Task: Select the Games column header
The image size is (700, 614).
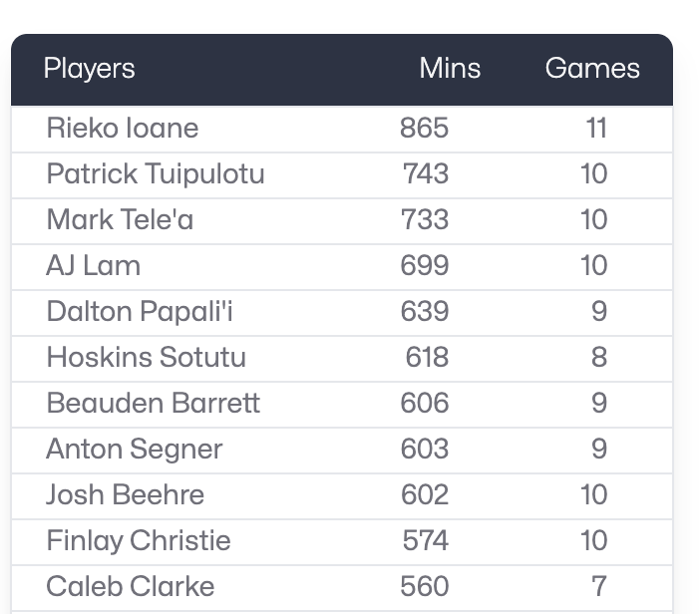Action: coord(592,68)
